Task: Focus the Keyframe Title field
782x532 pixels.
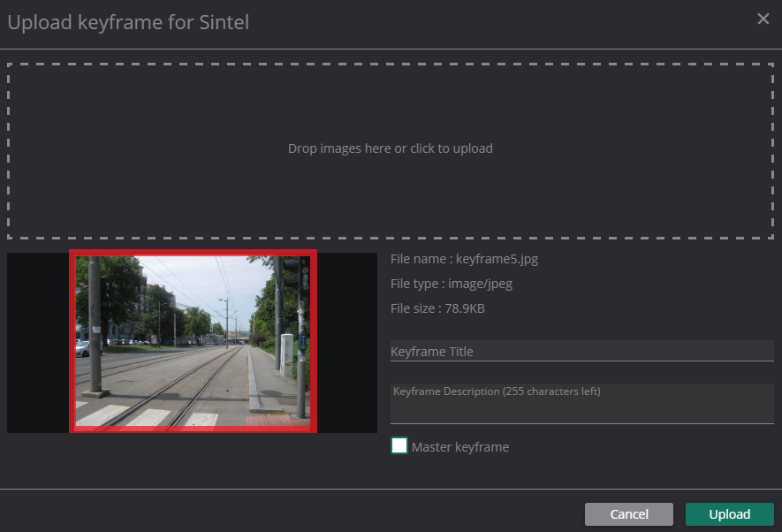Action: click(x=581, y=351)
